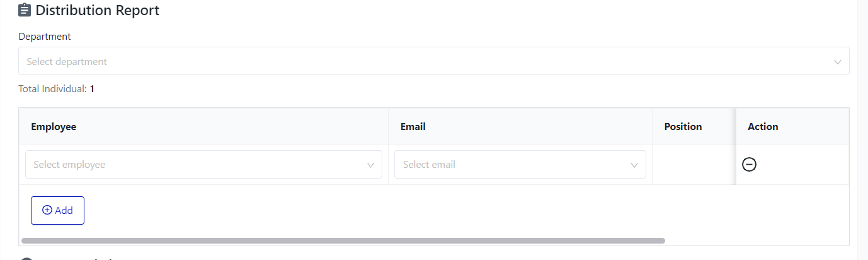Expand the department dropdown chevron arrow
The height and width of the screenshot is (260, 868).
pyautogui.click(x=837, y=62)
